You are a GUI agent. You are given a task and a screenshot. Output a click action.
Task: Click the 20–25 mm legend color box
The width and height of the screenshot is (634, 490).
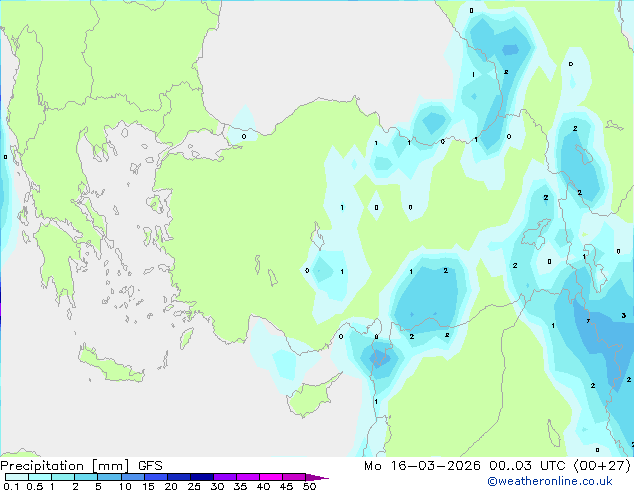click(x=179, y=477)
